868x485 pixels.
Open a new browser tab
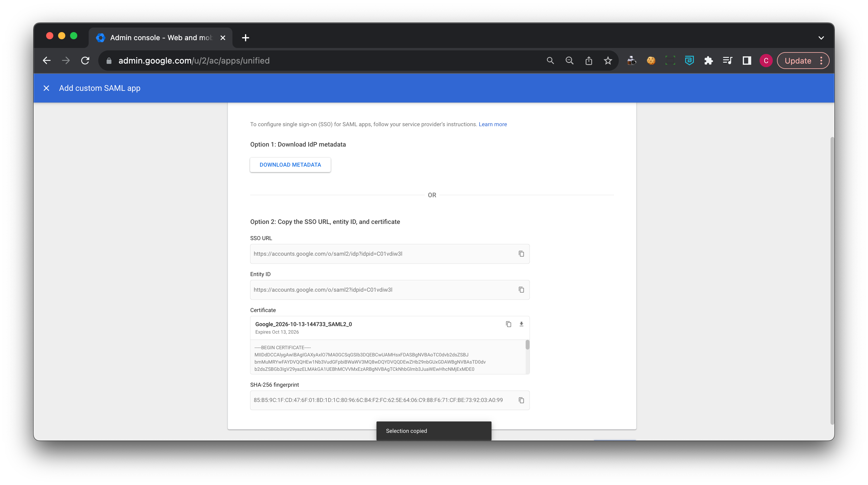(x=245, y=38)
